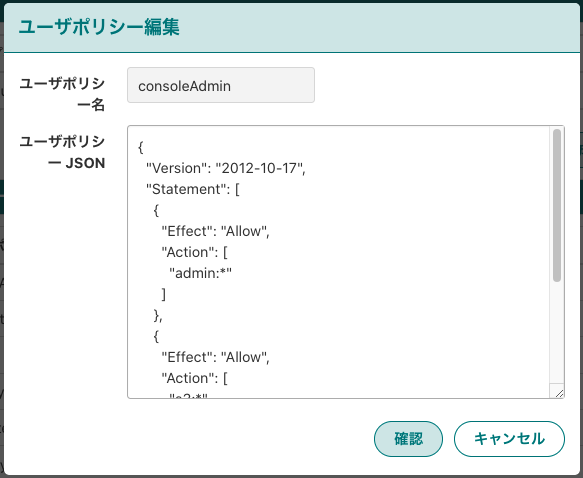Image resolution: width=583 pixels, height=478 pixels.
Task: Click the "}," closing brace line
Action: click(x=158, y=316)
